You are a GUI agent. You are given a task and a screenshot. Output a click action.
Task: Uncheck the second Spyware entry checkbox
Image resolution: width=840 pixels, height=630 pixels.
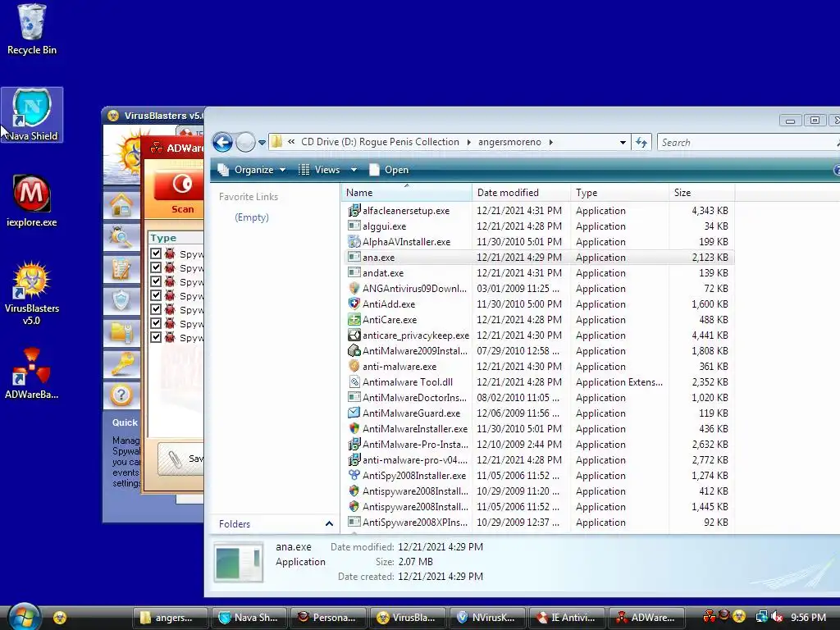click(156, 267)
